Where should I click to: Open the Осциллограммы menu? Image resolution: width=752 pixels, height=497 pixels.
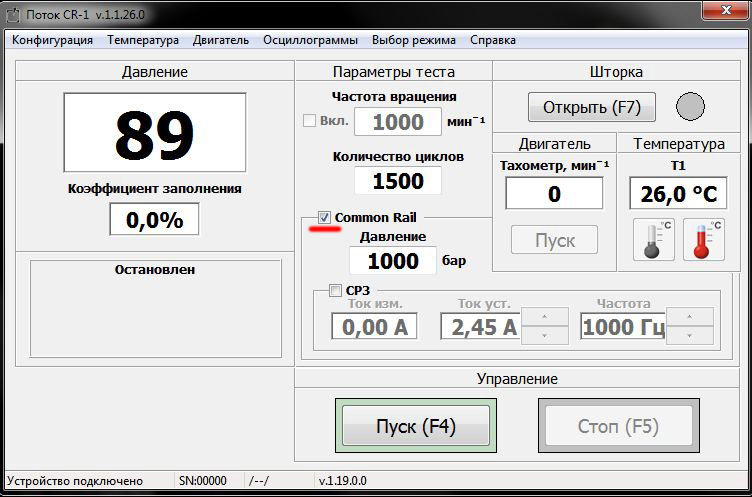point(310,40)
